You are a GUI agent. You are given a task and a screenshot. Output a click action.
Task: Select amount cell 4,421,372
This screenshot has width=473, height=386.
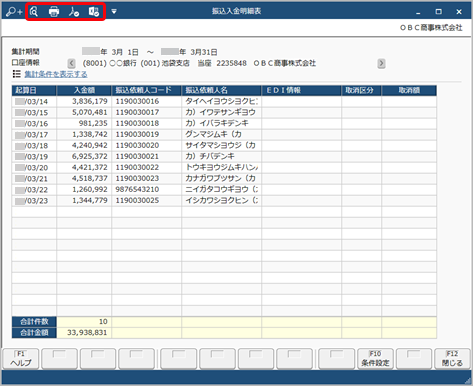tap(84, 167)
